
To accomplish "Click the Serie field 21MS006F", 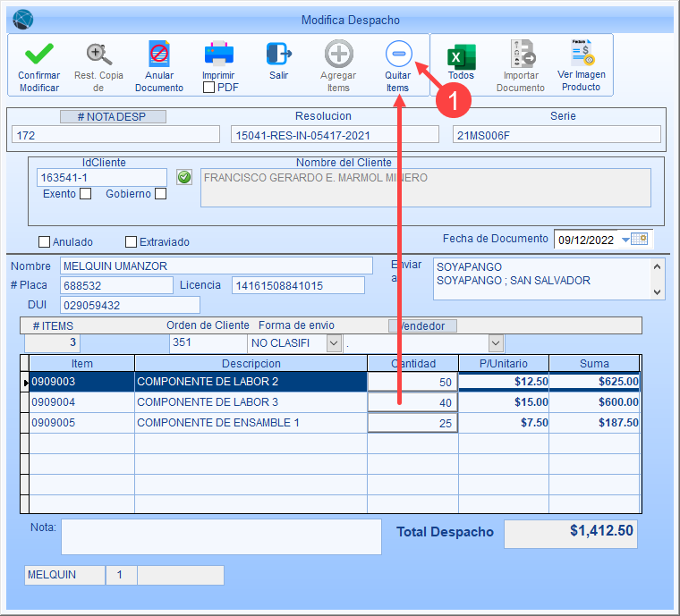I will pyautogui.click(x=557, y=135).
